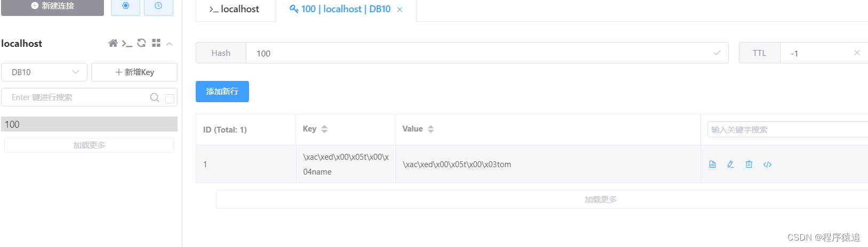Delete row 1 with the trash icon
This screenshot has width=868, height=247.
[749, 164]
